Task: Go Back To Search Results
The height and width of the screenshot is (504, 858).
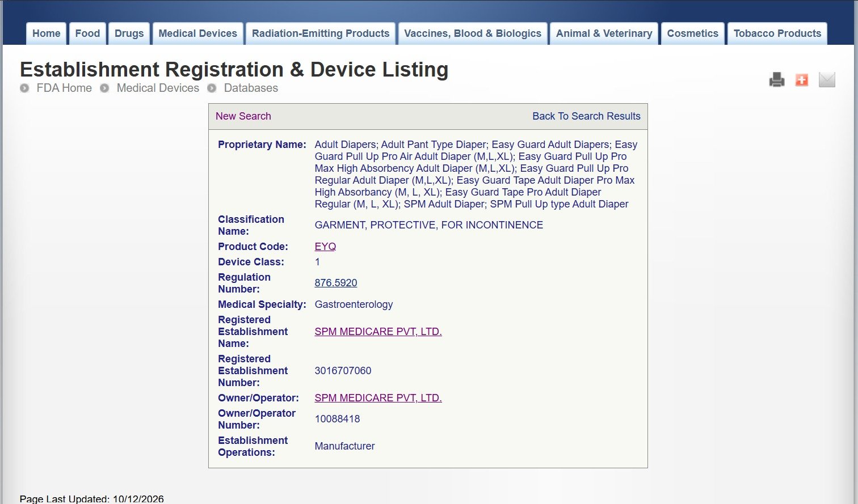Action: (586, 116)
